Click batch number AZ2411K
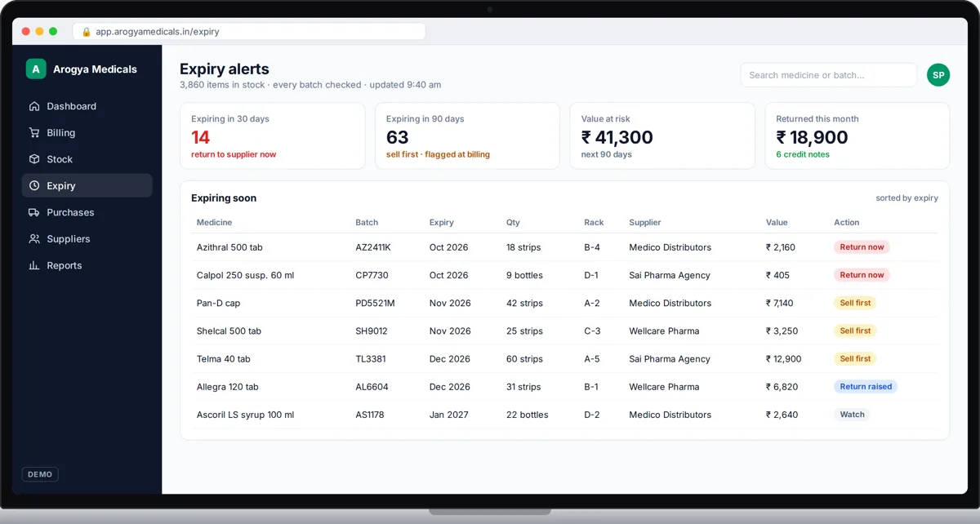 tap(373, 247)
